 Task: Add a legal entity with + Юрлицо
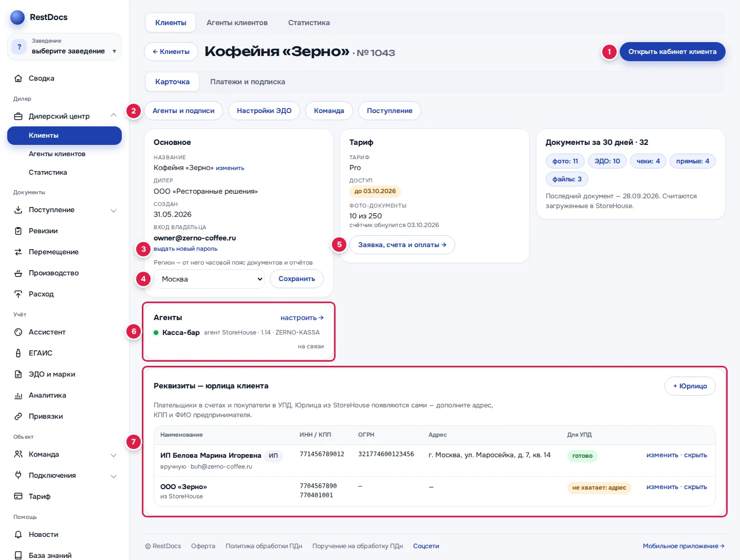(x=690, y=386)
